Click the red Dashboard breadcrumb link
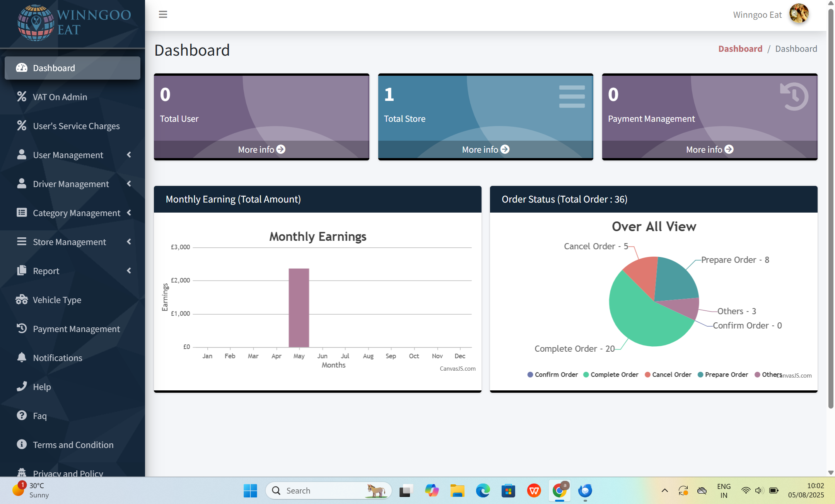The width and height of the screenshot is (835, 504). pos(740,49)
